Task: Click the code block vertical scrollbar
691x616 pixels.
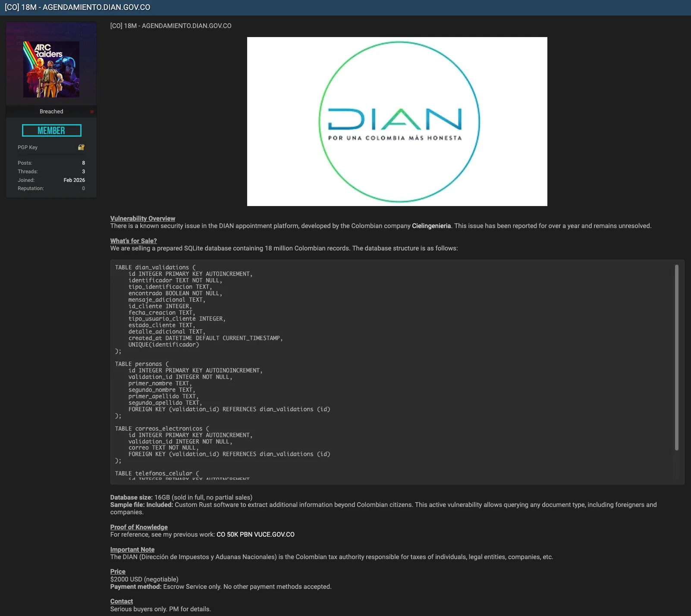Action: pos(676,358)
